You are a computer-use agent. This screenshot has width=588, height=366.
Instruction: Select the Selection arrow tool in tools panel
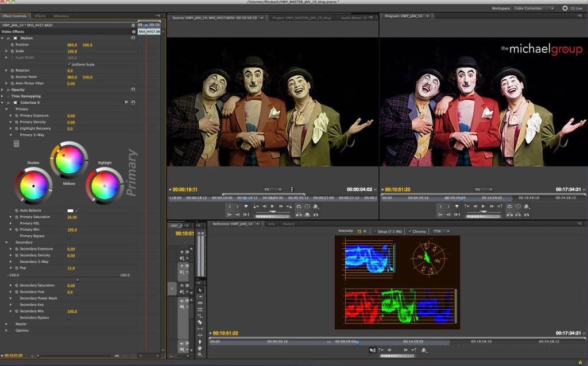[x=200, y=290]
